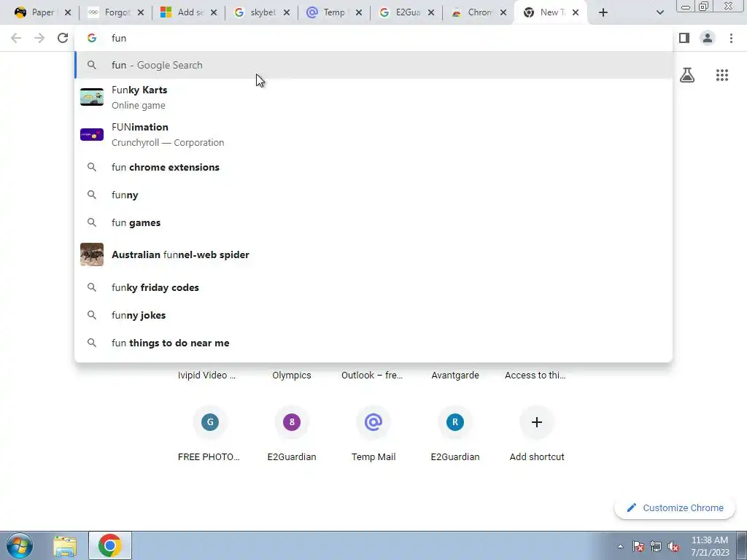The width and height of the screenshot is (747, 560).
Task: Go forward using the forward arrow
Action: click(x=39, y=38)
